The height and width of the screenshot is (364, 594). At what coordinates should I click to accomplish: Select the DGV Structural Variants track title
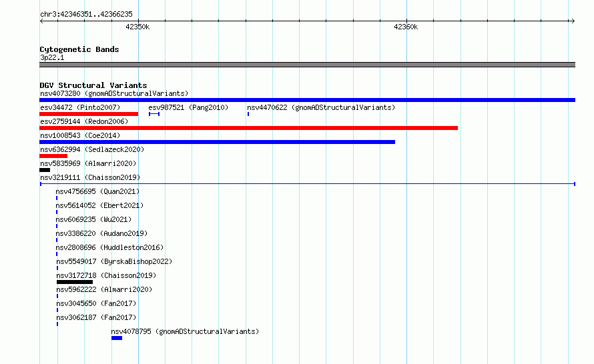[x=93, y=85]
